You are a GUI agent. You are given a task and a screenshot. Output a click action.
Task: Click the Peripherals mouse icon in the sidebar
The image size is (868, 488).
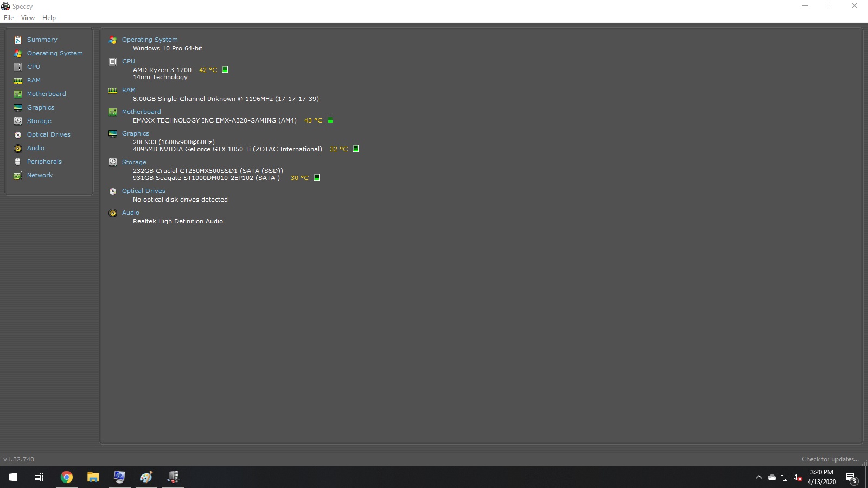click(18, 162)
